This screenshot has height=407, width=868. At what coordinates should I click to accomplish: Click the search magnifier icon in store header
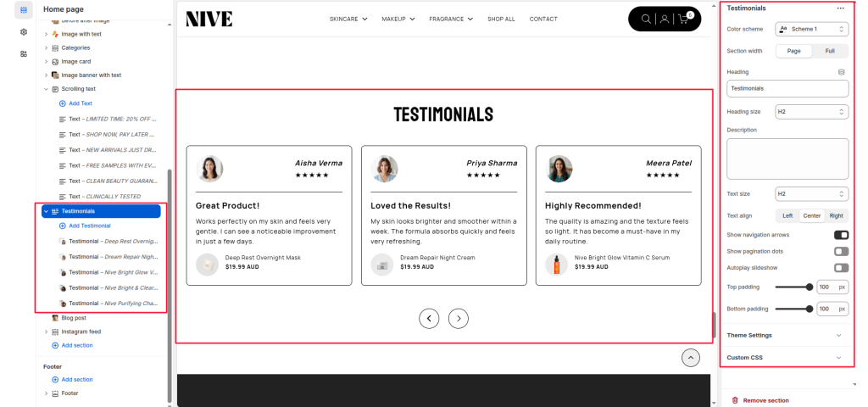pos(647,19)
